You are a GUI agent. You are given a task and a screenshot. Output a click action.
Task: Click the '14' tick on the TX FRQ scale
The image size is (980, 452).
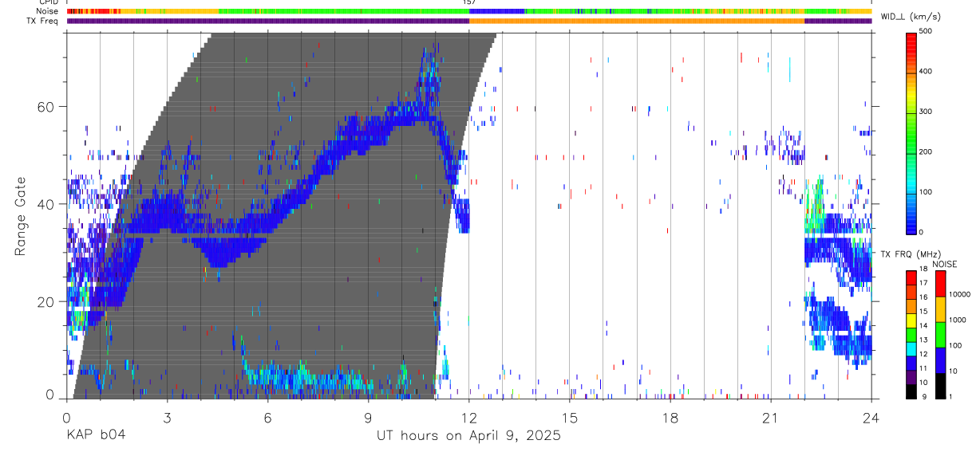point(923,326)
